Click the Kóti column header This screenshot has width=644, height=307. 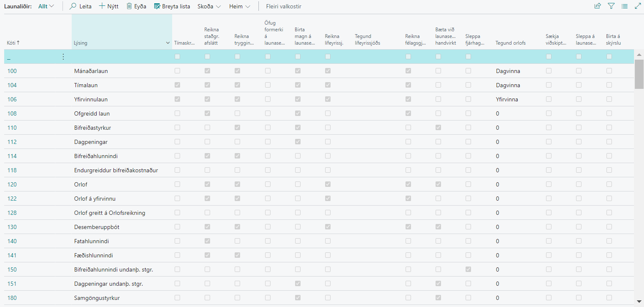tap(11, 43)
